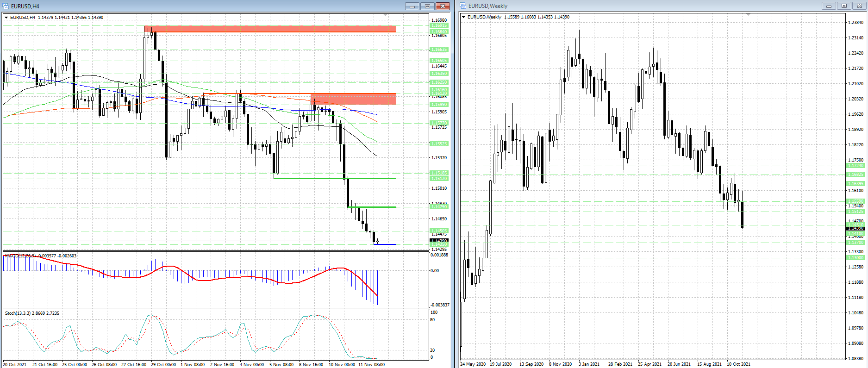The height and width of the screenshot is (368, 868).
Task: Select the lower red resistance zone rectangle
Action: coord(353,99)
